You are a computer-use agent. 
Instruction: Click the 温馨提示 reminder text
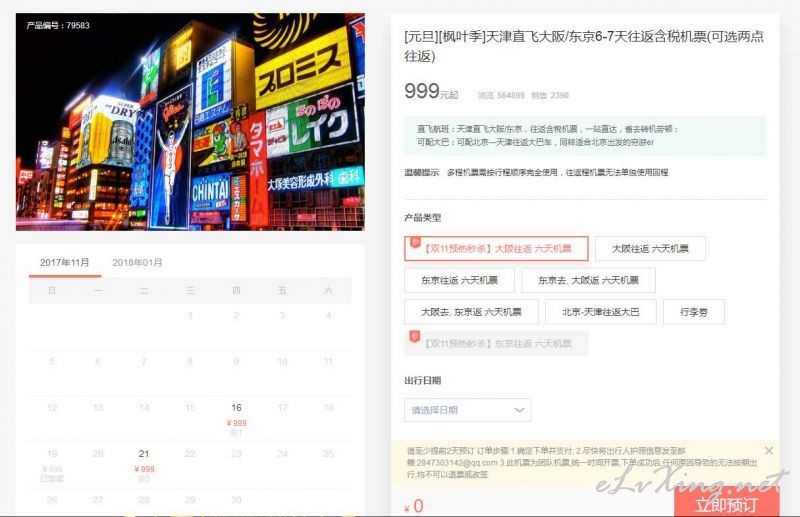point(536,173)
